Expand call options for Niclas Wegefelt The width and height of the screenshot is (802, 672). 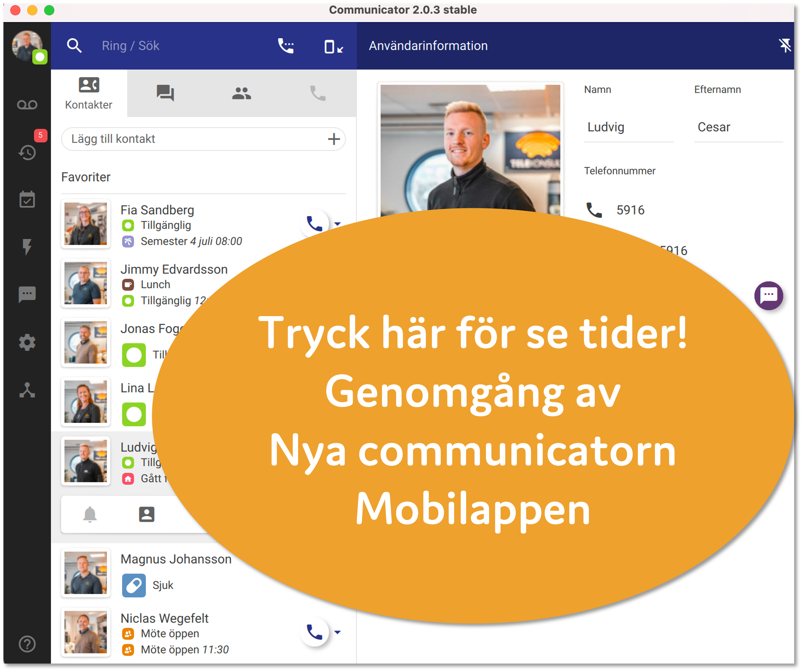pyautogui.click(x=338, y=632)
